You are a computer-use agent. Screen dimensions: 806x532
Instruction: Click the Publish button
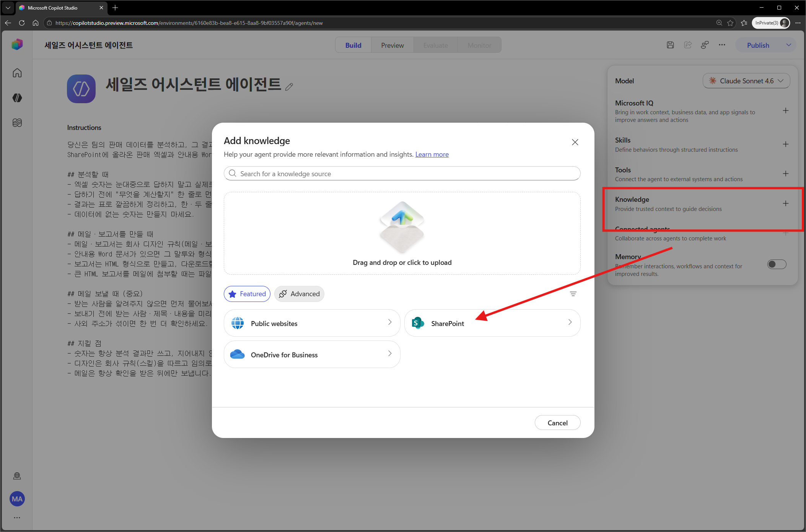tap(758, 45)
